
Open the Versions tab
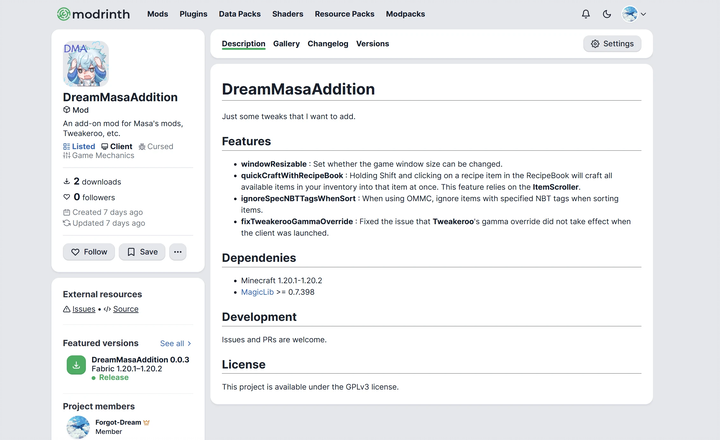tap(372, 44)
